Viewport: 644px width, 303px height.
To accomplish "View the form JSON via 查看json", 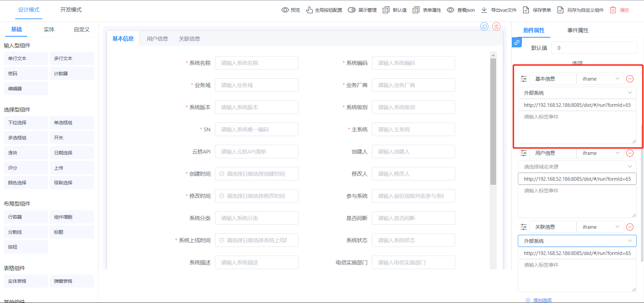I will pos(461,10).
